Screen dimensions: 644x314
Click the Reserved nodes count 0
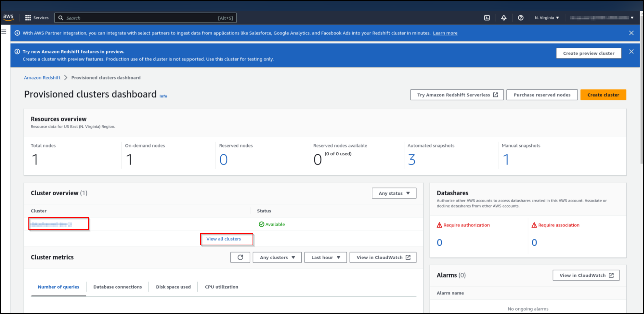click(223, 160)
